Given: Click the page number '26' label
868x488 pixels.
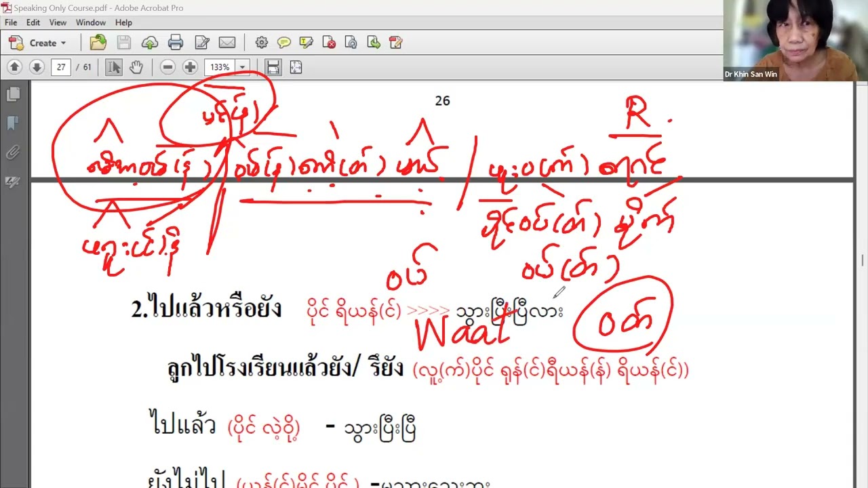Looking at the screenshot, I should 442,100.
